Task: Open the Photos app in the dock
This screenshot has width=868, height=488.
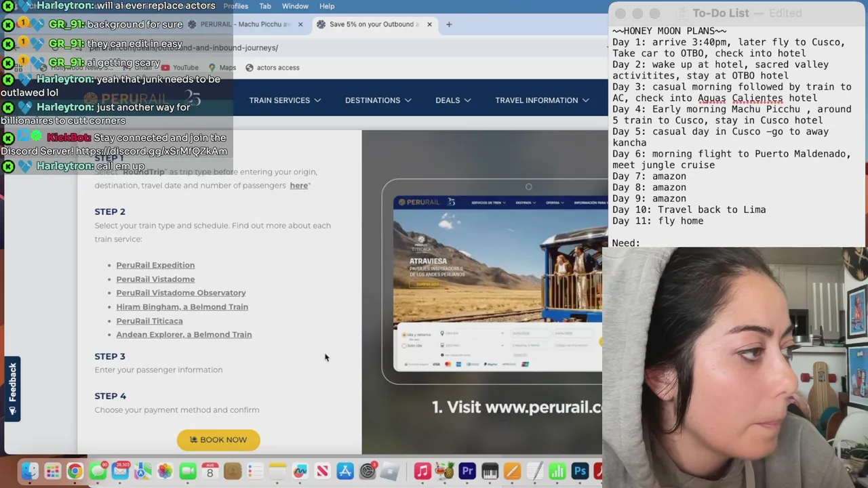Action: 165,471
